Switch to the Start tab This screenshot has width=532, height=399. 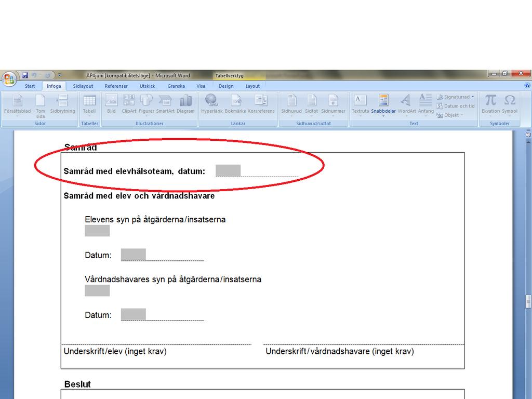(30, 86)
